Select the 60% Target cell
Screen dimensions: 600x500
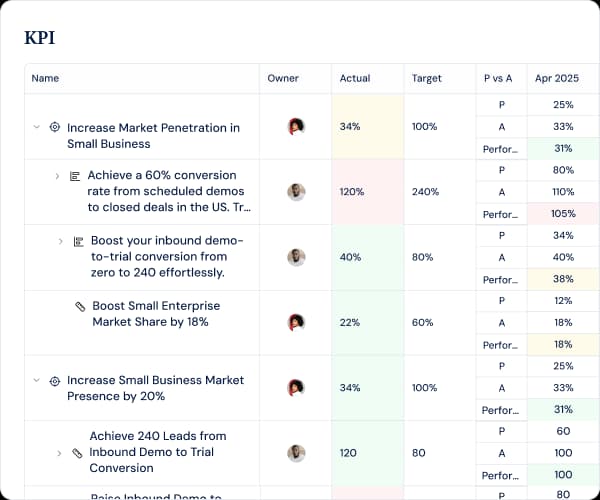coord(440,323)
